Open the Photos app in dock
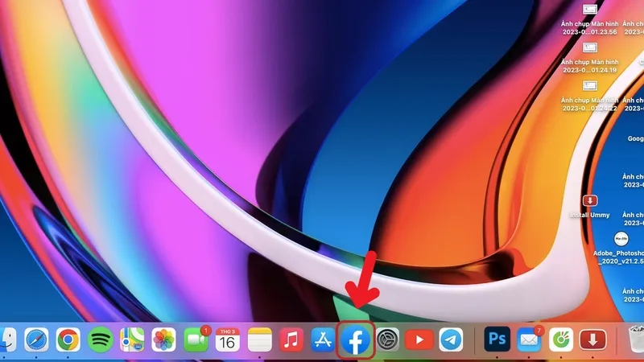Image resolution: width=644 pixels, height=362 pixels. point(164,340)
